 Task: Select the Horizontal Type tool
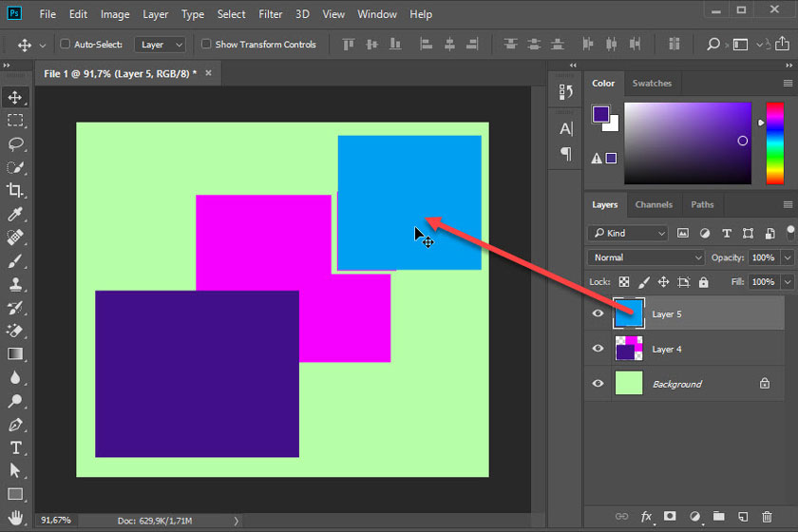tap(15, 448)
